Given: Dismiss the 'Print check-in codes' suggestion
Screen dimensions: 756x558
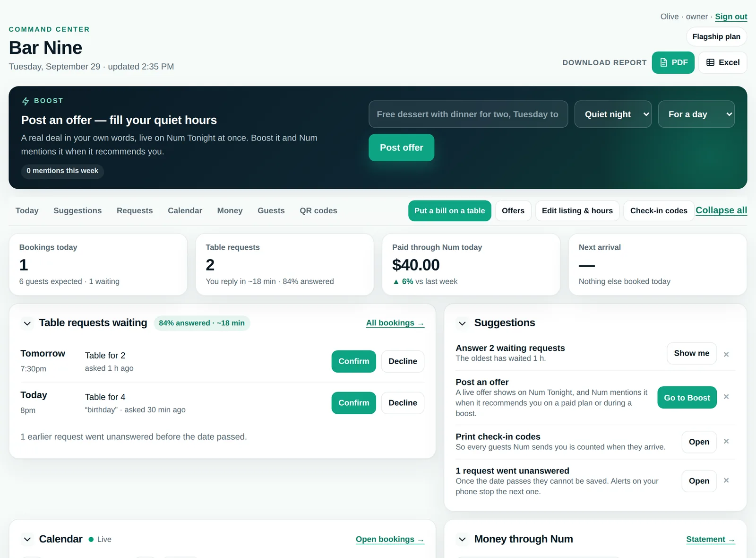Looking at the screenshot, I should point(726,441).
